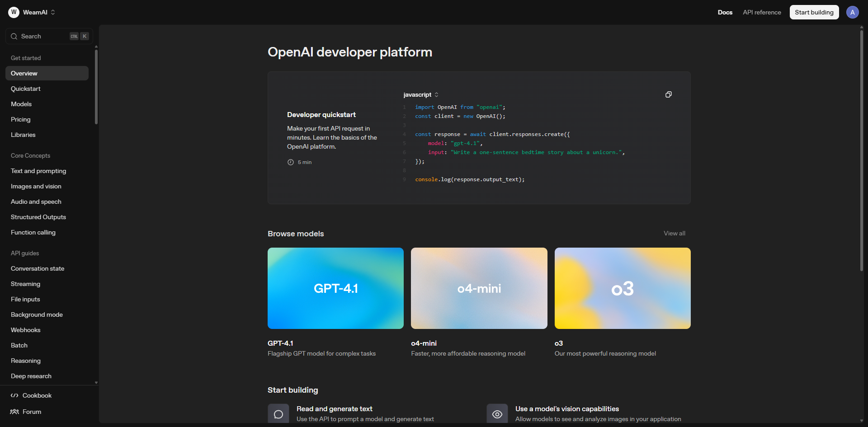Click the Start building button in header

(x=814, y=12)
